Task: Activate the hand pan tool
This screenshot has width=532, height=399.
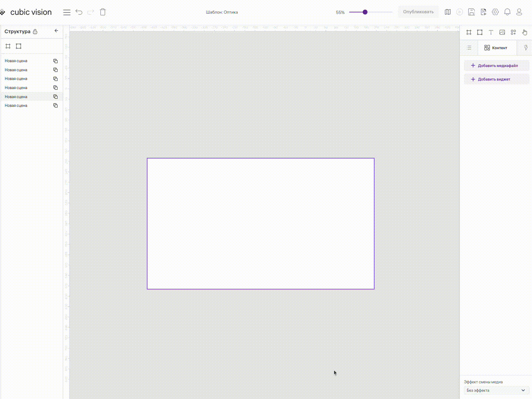Action: pyautogui.click(x=525, y=33)
